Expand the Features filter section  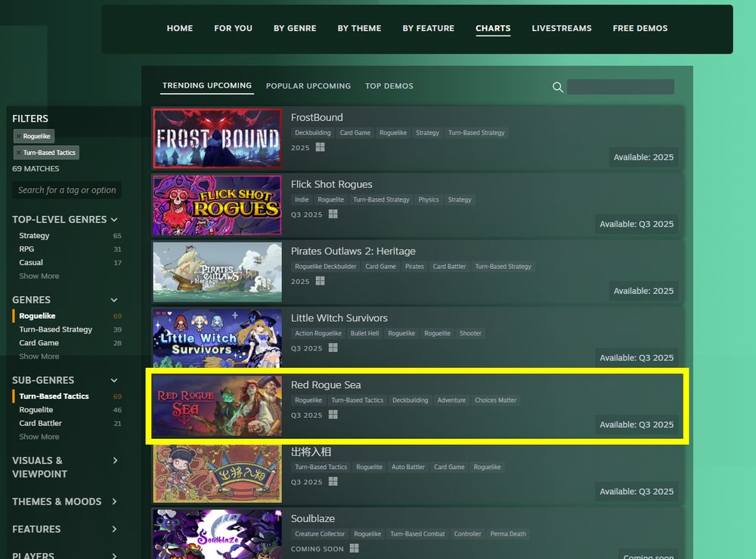point(115,529)
